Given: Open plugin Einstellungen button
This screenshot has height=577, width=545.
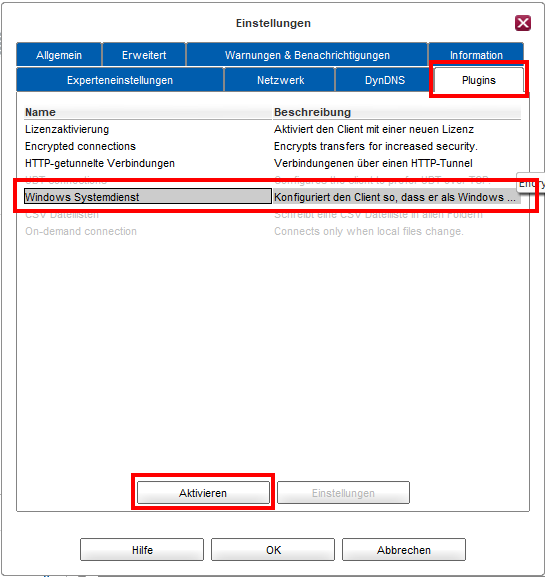Looking at the screenshot, I should click(343, 492).
